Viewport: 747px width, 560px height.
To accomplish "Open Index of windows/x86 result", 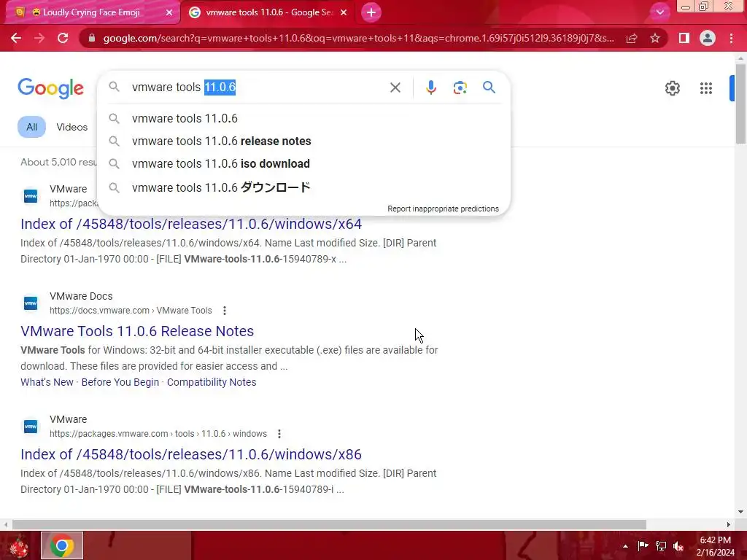I will pos(191,454).
